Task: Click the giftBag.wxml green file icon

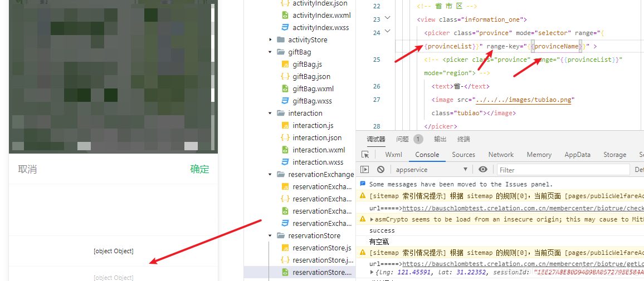Action: pos(285,88)
